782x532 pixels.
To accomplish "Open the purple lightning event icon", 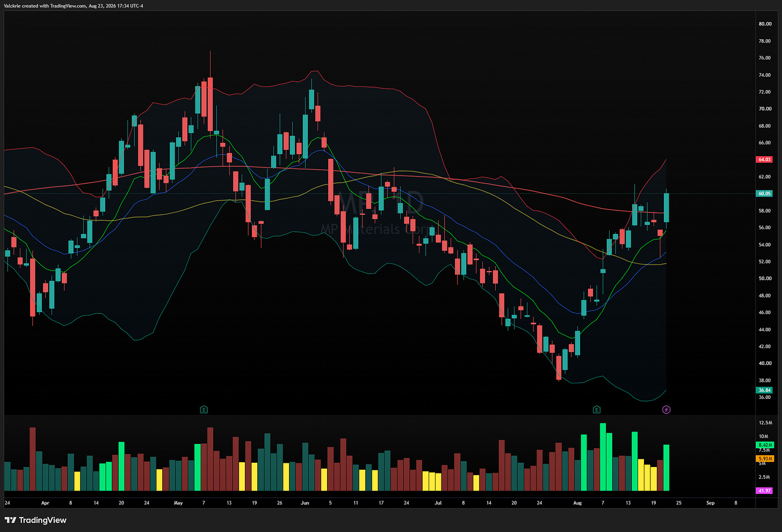I will coord(666,410).
